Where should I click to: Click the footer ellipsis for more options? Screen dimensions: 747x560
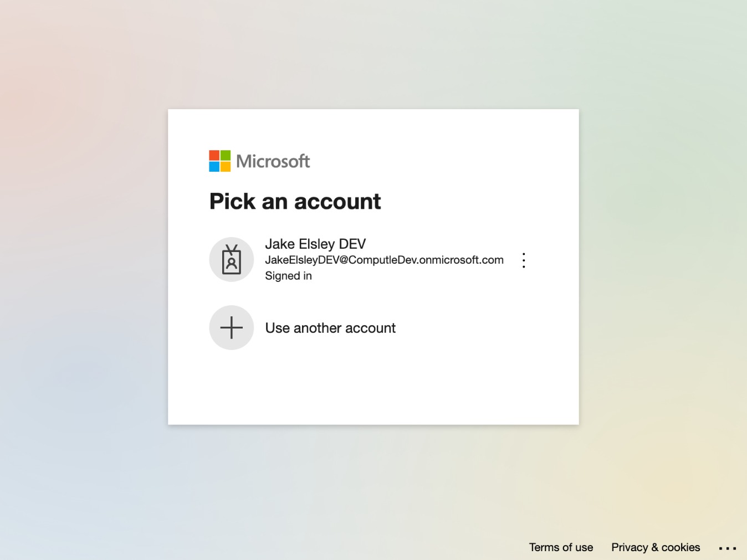[x=727, y=548]
